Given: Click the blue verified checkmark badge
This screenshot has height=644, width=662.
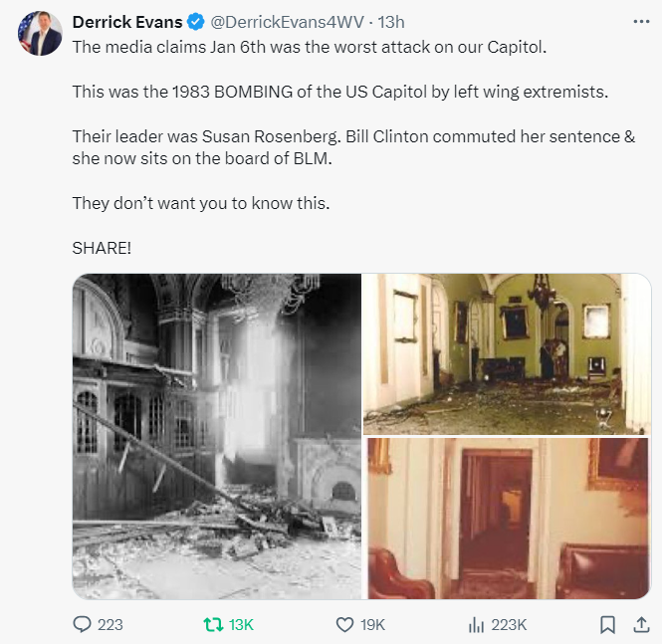Looking at the screenshot, I should click(x=192, y=22).
